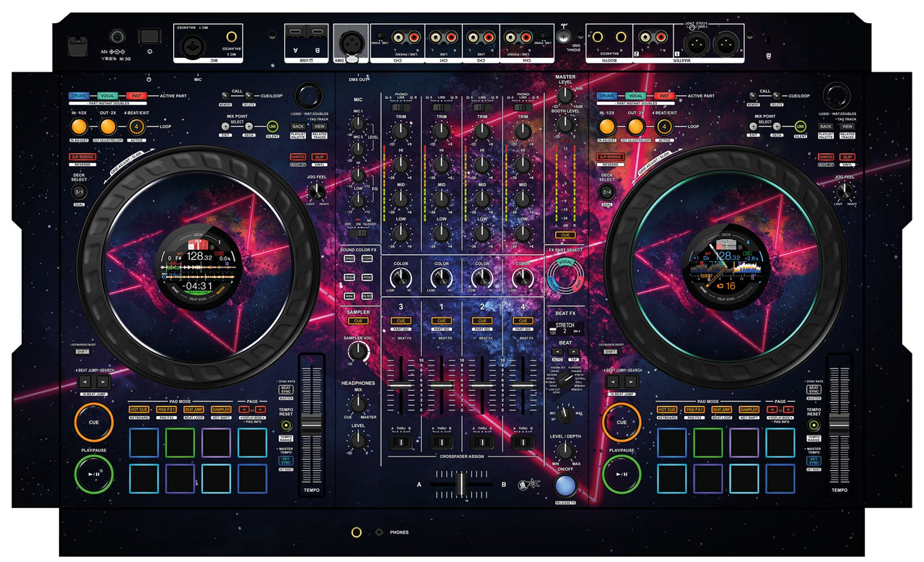
Task: Go to next pad PAGE on left deck
Action: [261, 410]
